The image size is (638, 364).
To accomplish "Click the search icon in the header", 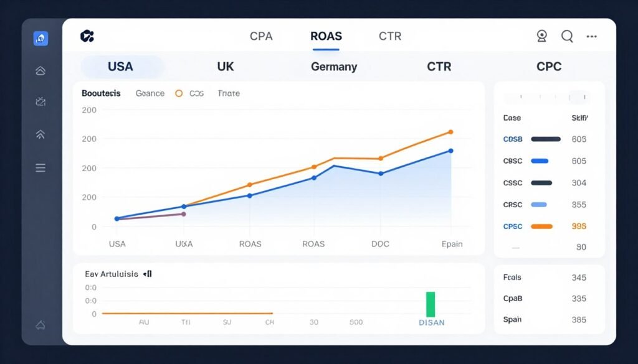I will [567, 36].
